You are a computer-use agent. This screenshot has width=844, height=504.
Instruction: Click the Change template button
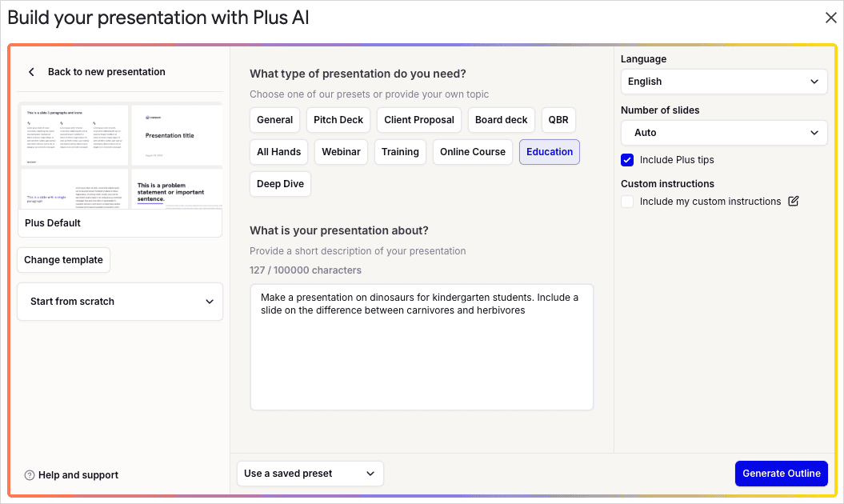[63, 260]
